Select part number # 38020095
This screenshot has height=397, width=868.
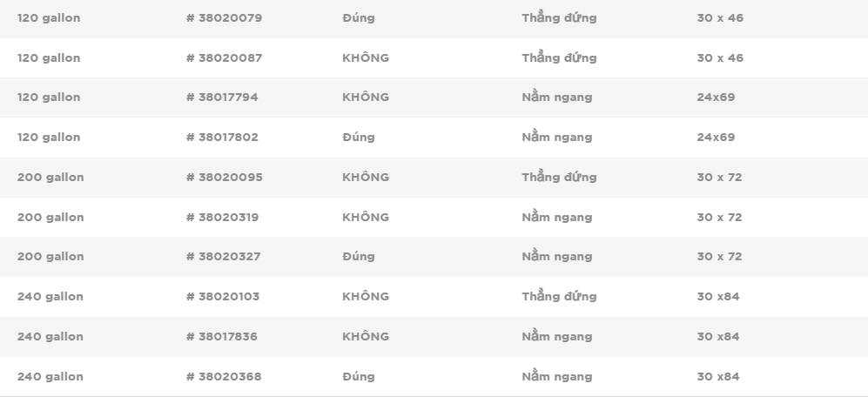click(x=225, y=178)
